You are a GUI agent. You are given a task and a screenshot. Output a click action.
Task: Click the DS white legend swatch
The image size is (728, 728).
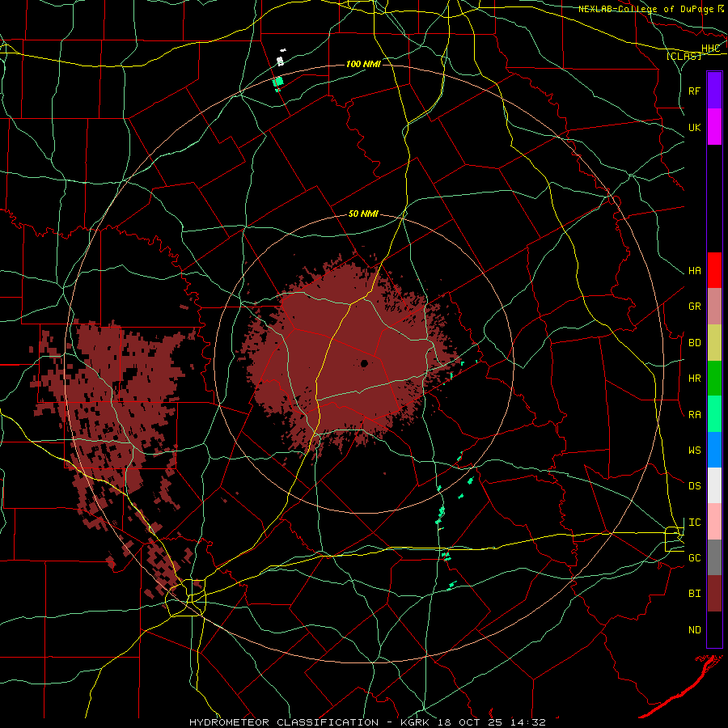(714, 485)
